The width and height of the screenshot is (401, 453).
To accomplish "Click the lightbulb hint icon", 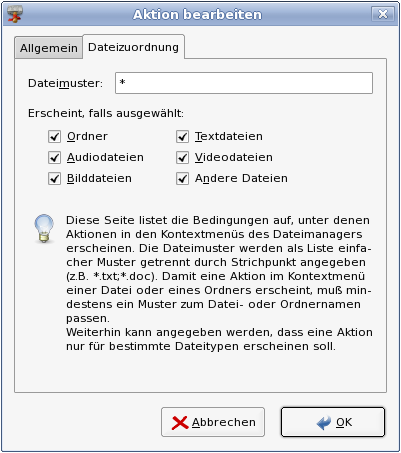I will point(44,228).
